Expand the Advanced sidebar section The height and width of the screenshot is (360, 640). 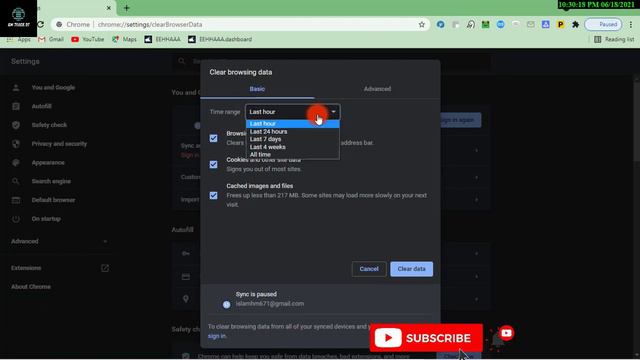59,242
